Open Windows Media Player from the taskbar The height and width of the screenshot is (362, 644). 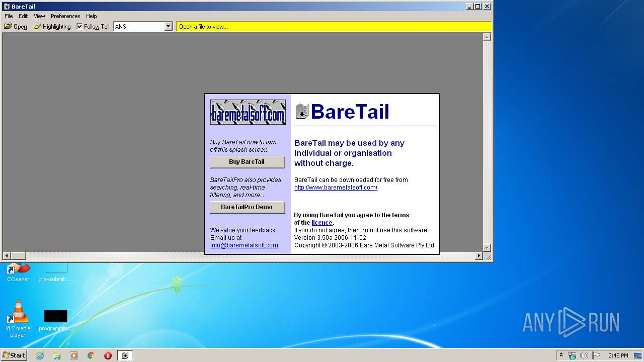pos(74,355)
